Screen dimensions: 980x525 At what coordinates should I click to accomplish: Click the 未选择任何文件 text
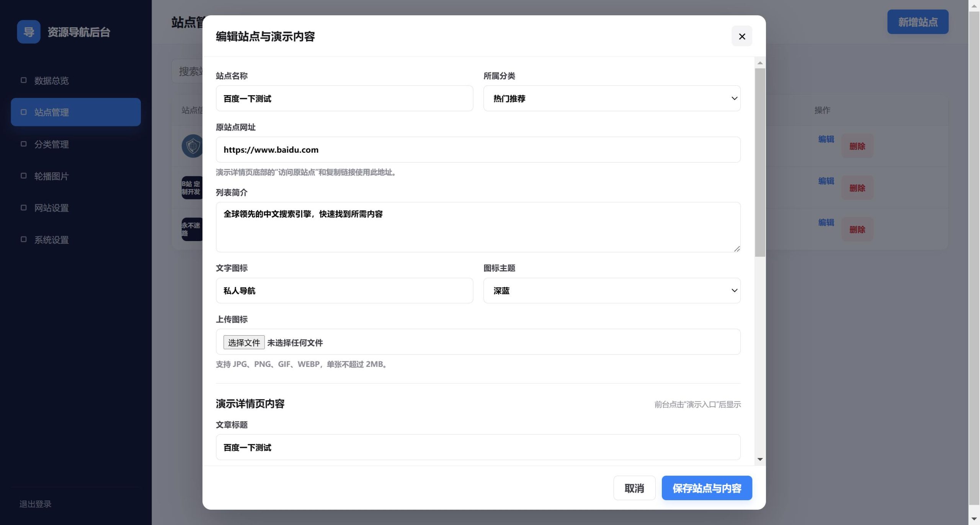[295, 343]
